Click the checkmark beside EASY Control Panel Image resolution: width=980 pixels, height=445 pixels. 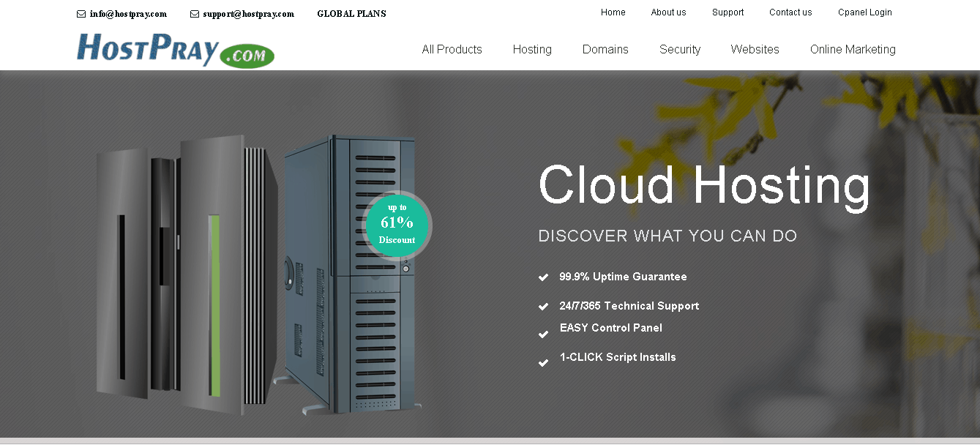(x=543, y=334)
